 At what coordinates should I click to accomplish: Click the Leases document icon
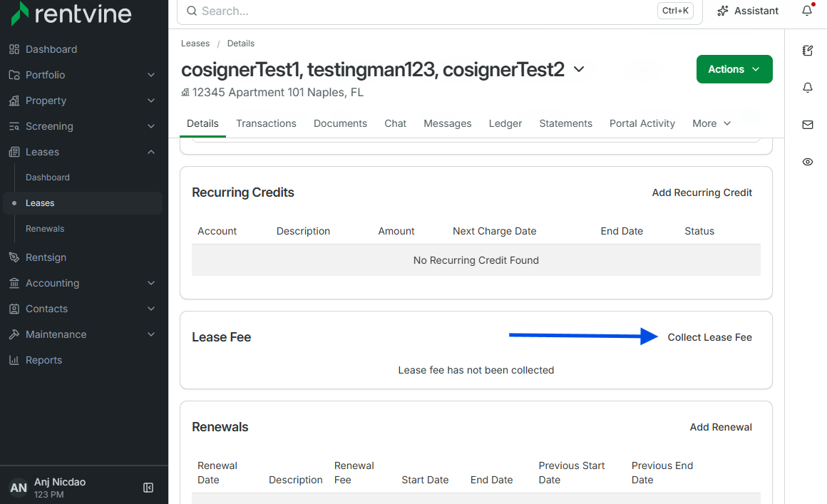[x=14, y=152]
